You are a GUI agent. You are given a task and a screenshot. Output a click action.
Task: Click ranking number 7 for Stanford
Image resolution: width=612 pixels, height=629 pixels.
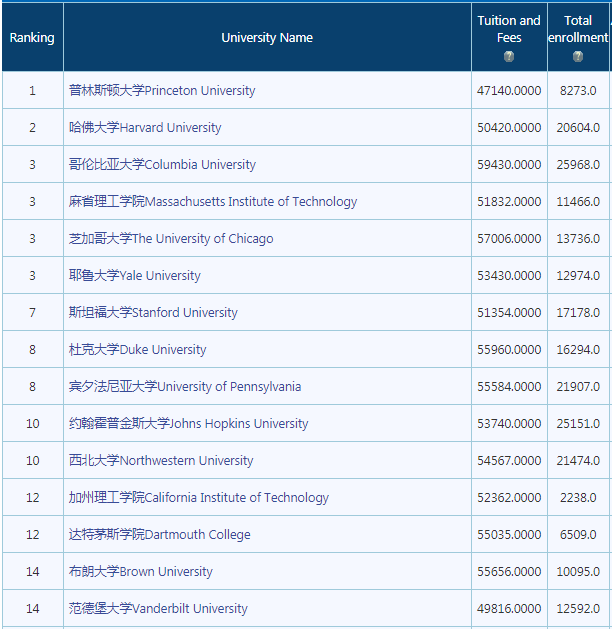point(32,312)
